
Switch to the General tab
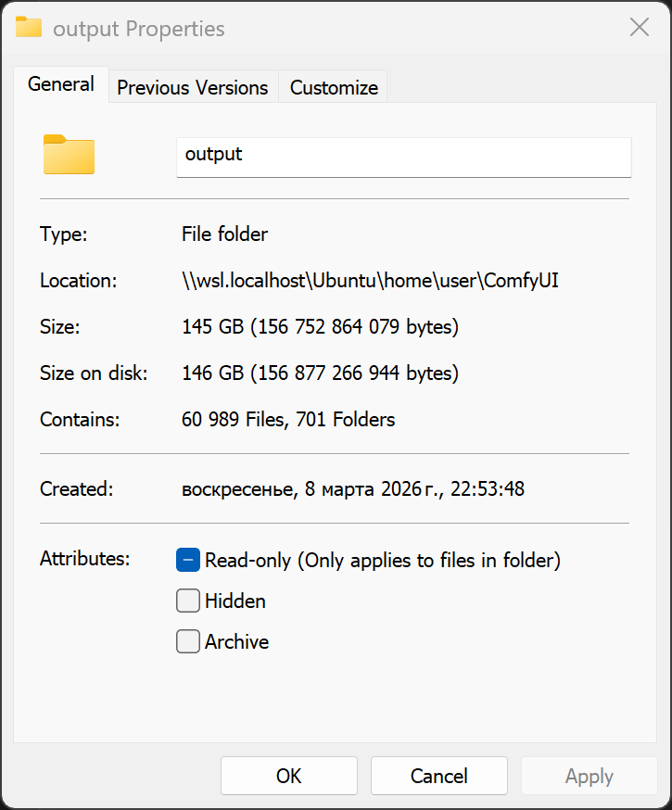(x=61, y=84)
